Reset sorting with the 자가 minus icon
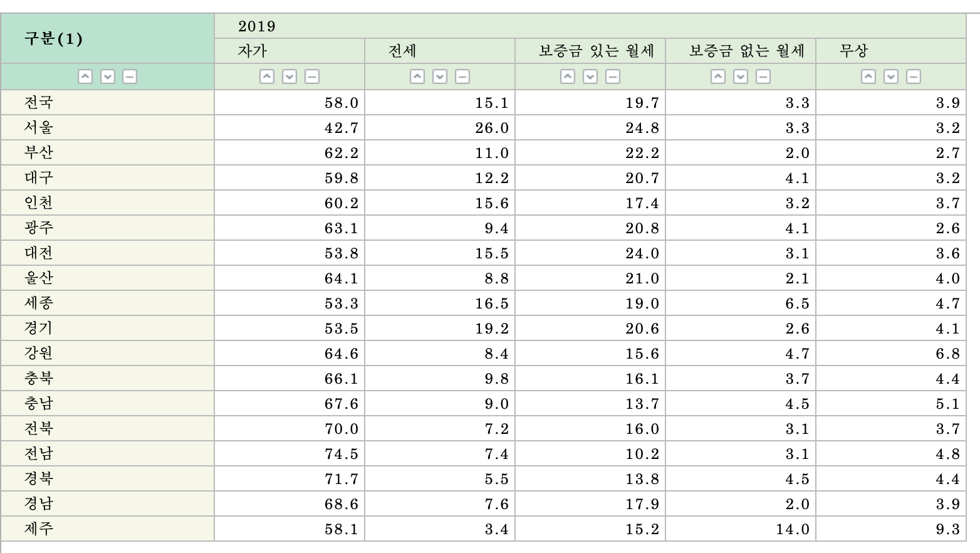 click(311, 76)
